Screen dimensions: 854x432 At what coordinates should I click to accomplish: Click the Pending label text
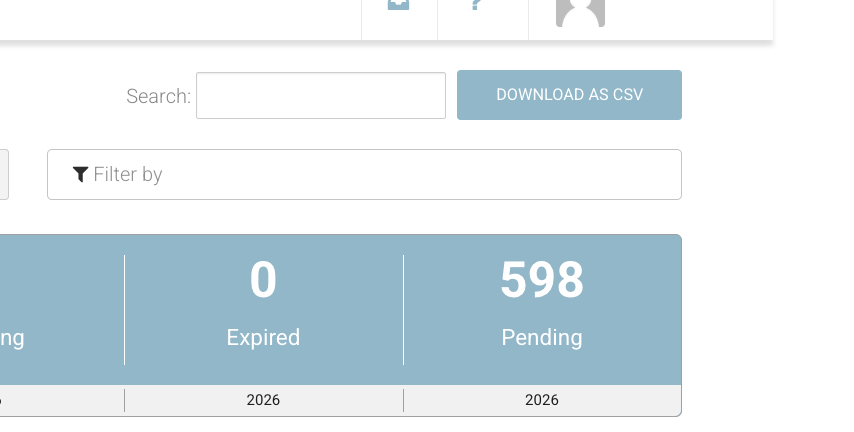click(542, 338)
